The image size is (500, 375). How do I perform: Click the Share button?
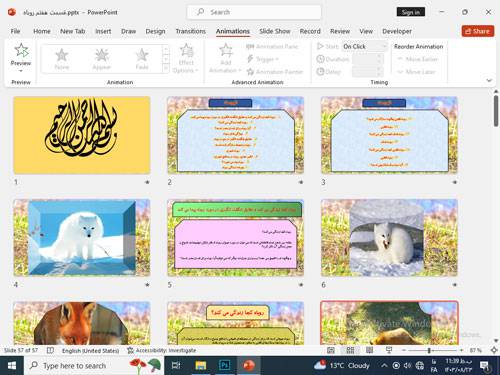coord(478,31)
